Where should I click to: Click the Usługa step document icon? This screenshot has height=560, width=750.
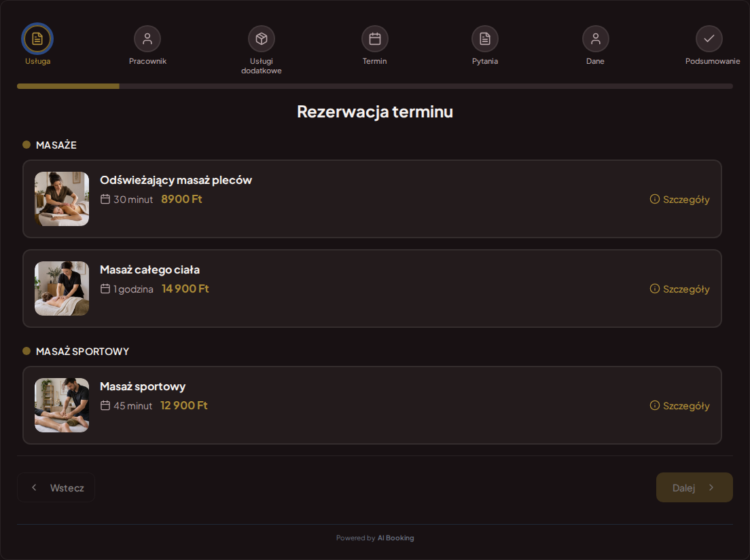(x=37, y=39)
